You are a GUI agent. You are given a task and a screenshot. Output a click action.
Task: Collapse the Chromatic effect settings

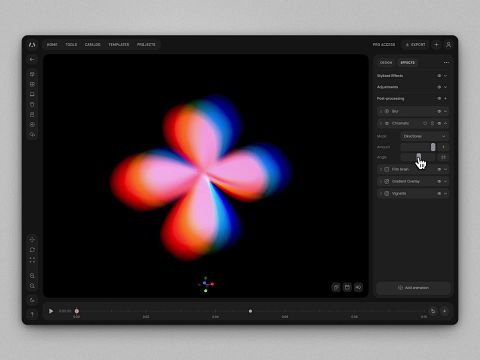[445, 123]
